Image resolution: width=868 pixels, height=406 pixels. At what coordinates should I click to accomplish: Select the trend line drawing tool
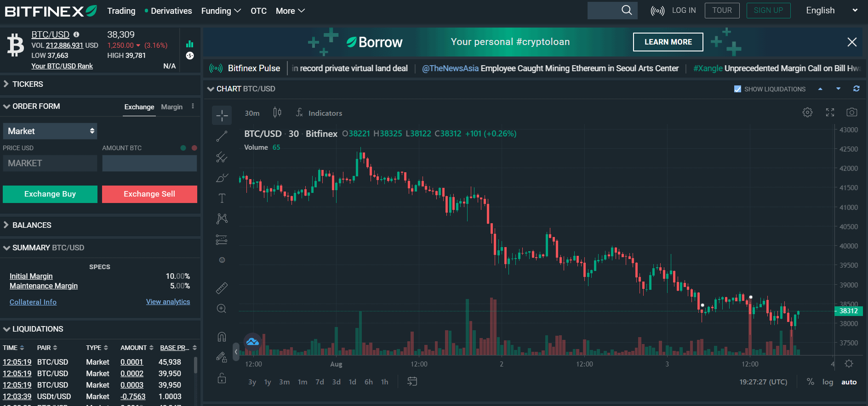(x=222, y=136)
